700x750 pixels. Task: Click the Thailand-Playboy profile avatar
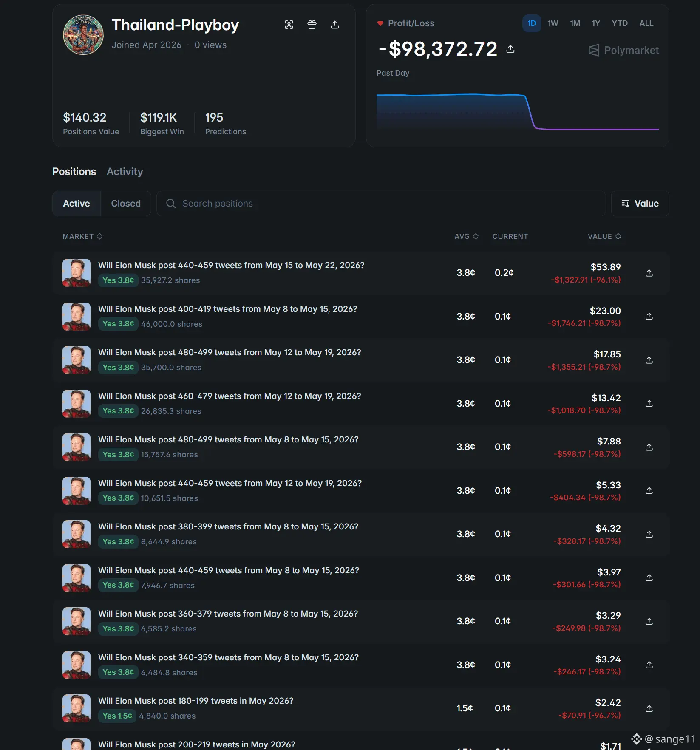[83, 35]
